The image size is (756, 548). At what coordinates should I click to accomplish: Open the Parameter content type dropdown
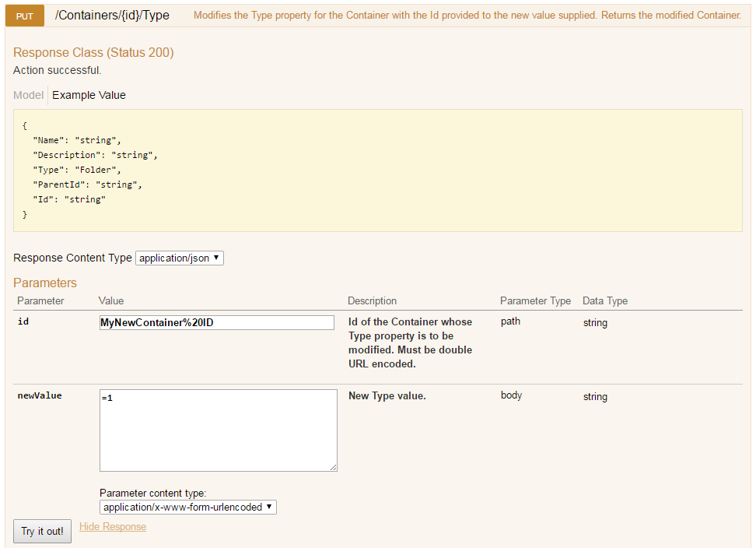[x=188, y=507]
